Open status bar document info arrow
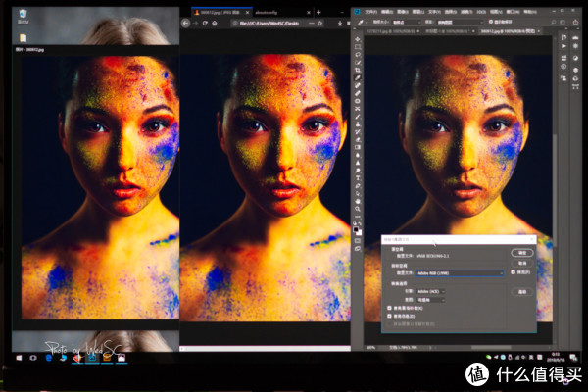 click(430, 348)
